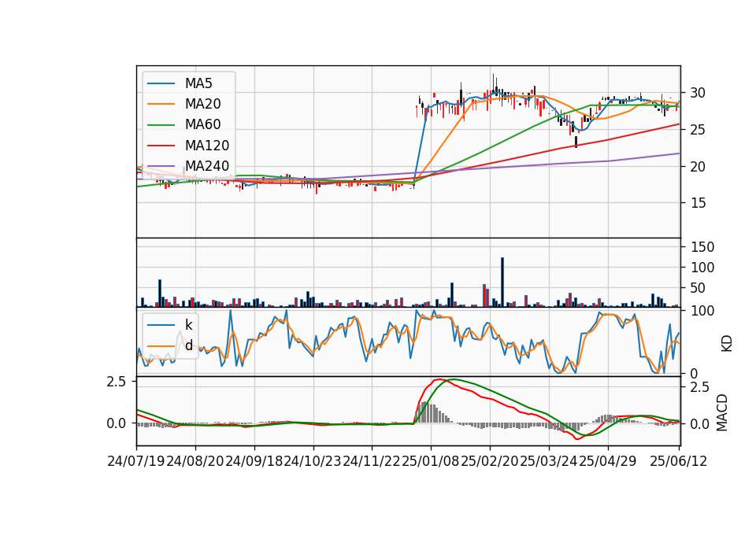
Task: Click the MA240 legend label
Action: coord(207,166)
